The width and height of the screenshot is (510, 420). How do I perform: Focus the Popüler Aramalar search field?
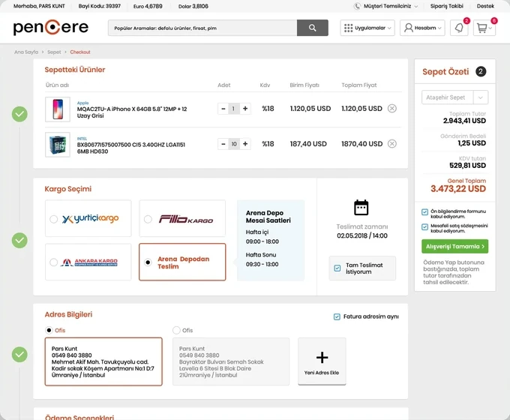coord(202,28)
